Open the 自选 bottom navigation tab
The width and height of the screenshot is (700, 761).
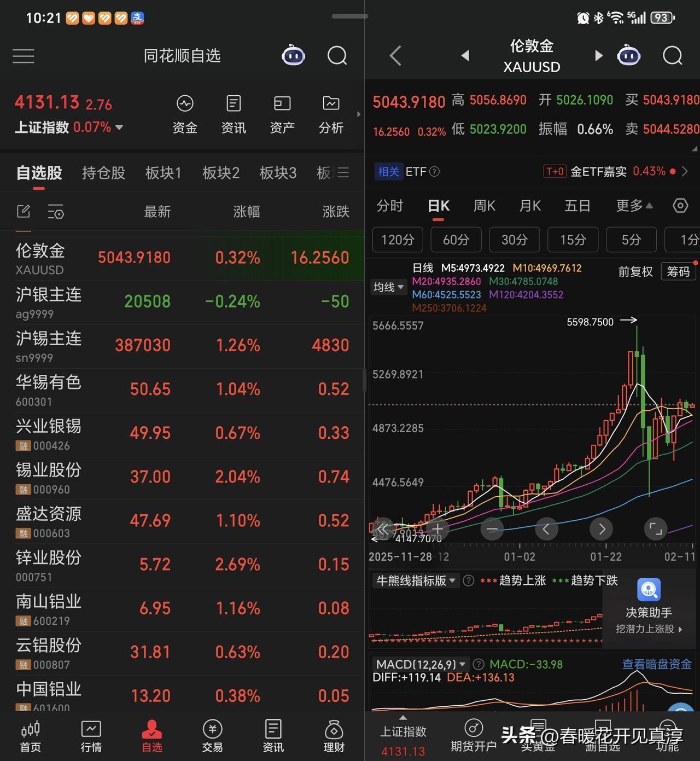tap(152, 736)
